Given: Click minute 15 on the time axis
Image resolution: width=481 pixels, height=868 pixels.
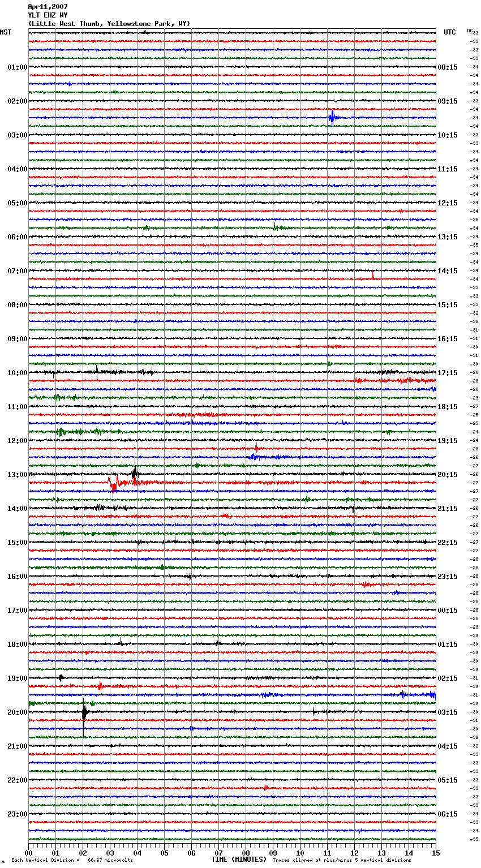Looking at the screenshot, I should [x=436, y=853].
